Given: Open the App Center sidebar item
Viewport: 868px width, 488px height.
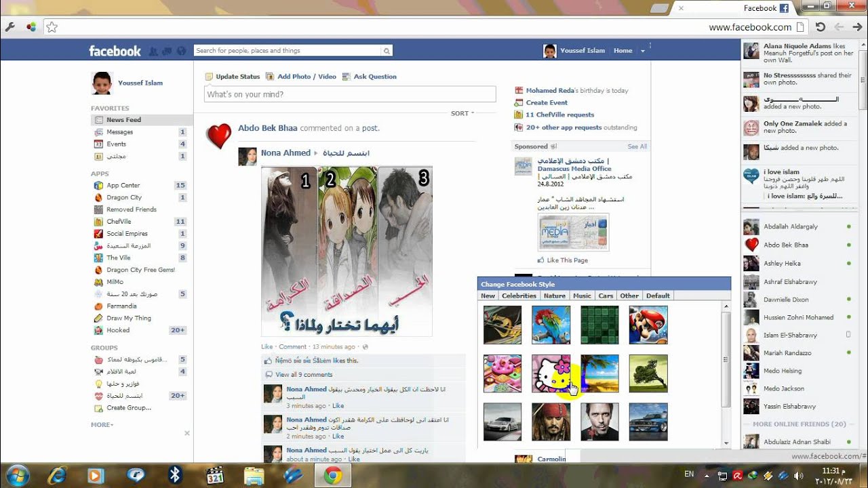Looking at the screenshot, I should [123, 185].
